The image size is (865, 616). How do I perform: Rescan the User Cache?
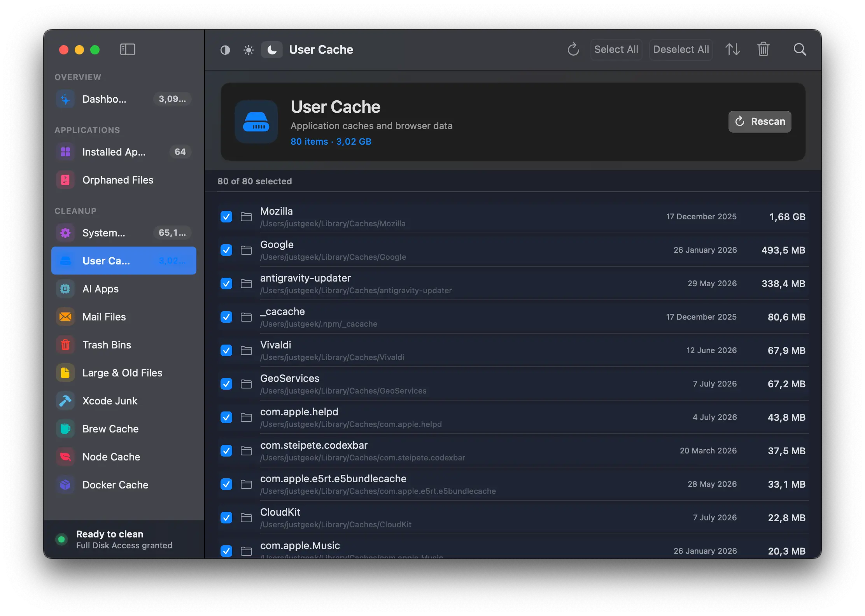point(760,121)
